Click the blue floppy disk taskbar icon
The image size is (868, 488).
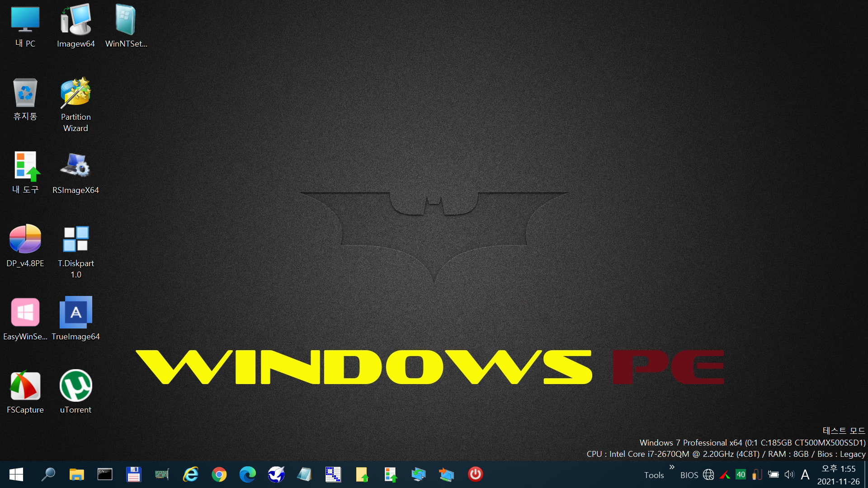click(133, 474)
